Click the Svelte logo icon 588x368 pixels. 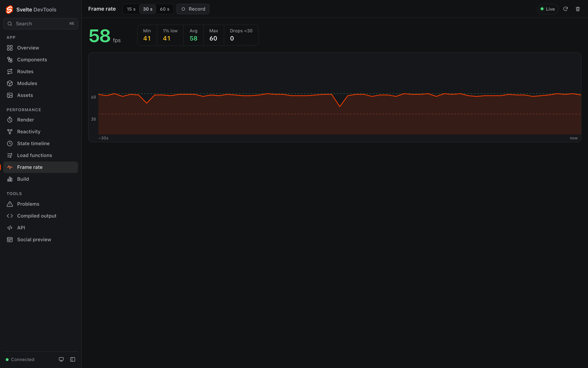[9, 9]
